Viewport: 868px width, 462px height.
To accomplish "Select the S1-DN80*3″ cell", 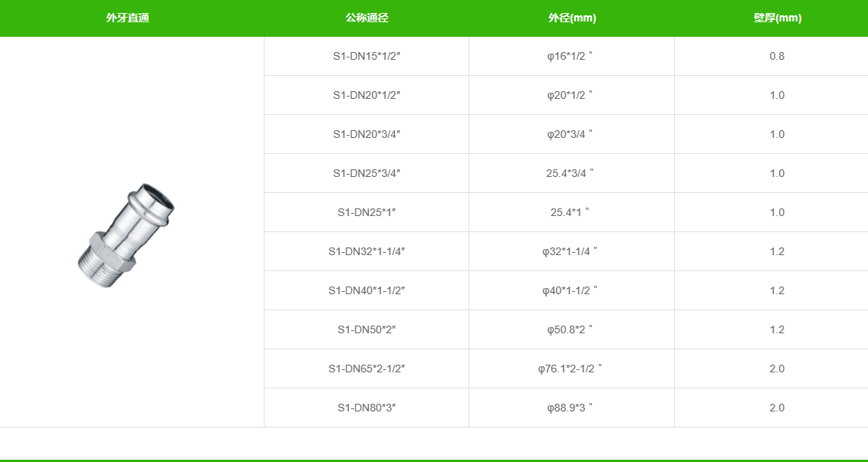I will [367, 408].
